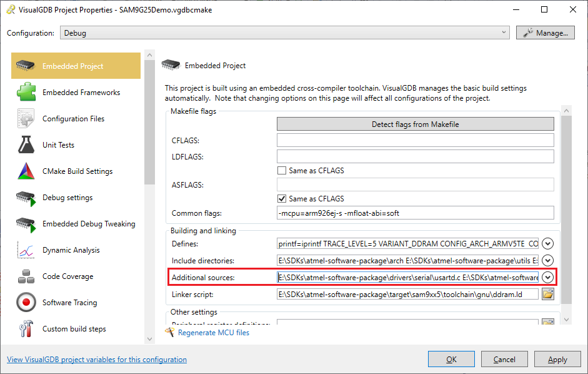
Task: Click the Manage... configurations button
Action: point(546,33)
